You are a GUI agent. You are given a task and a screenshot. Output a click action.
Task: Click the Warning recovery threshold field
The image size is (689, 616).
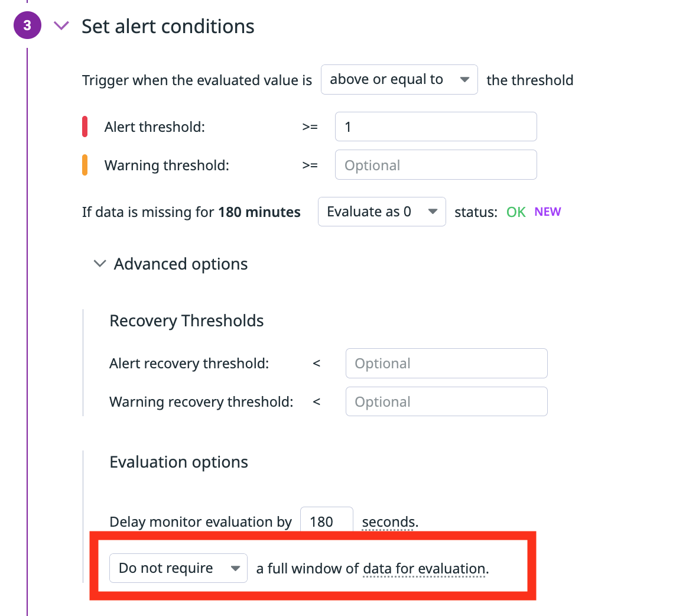[446, 401]
